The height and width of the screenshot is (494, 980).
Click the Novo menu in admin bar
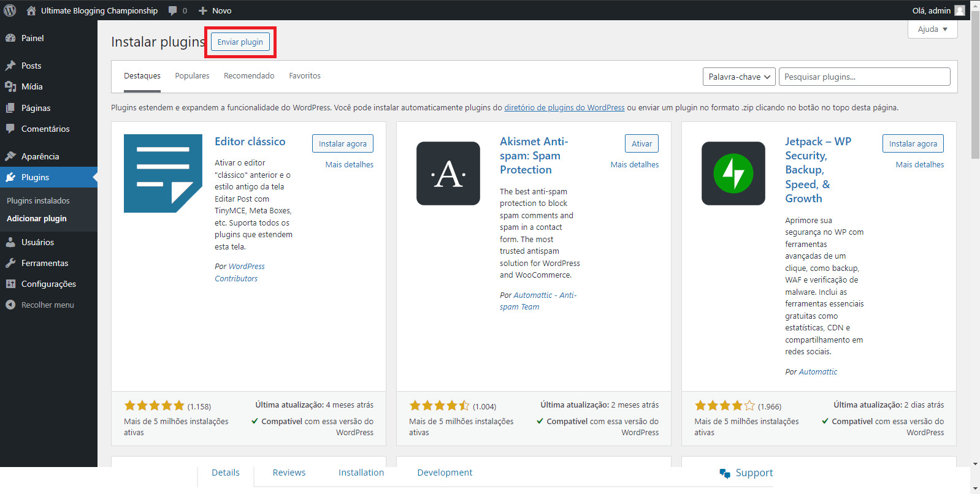[x=215, y=10]
